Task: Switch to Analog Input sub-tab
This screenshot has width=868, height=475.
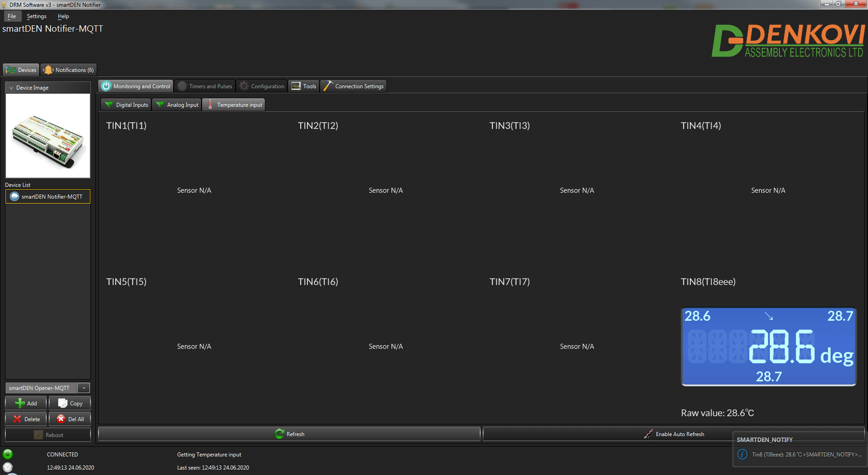Action: (177, 104)
